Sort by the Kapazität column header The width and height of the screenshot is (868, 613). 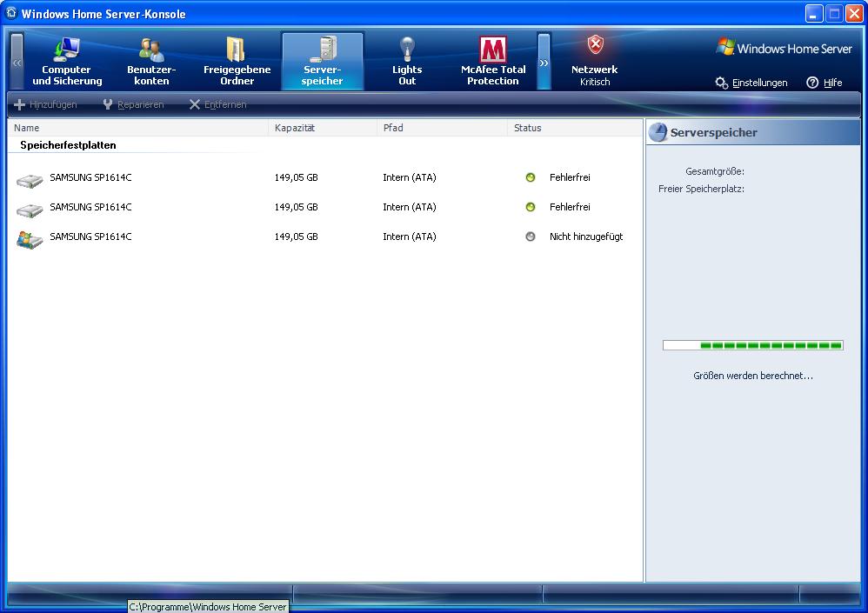[323, 128]
